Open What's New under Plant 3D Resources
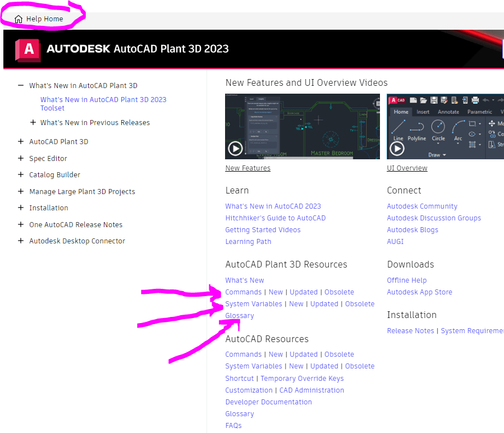The image size is (504, 433). tap(245, 280)
